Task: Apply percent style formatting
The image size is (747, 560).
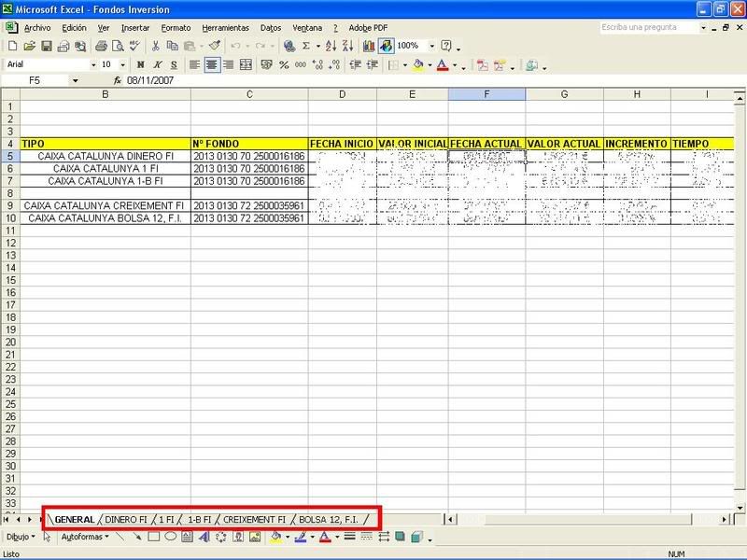Action: [x=284, y=64]
